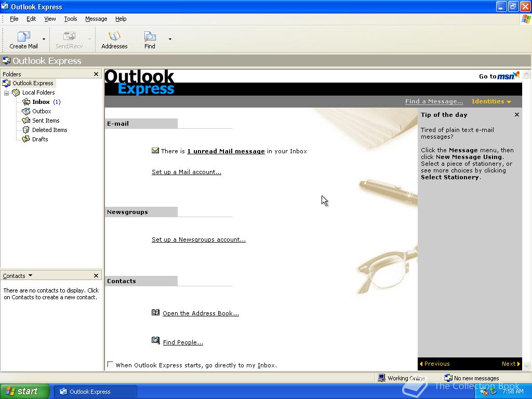The width and height of the screenshot is (532, 399).
Task: Click the Newsgroups section header
Action: (x=141, y=212)
